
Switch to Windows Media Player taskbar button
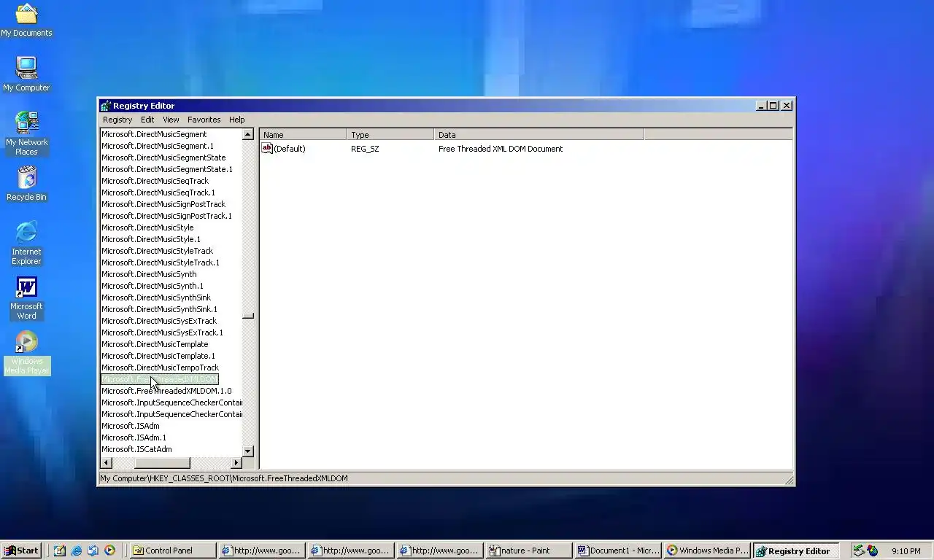coord(707,551)
